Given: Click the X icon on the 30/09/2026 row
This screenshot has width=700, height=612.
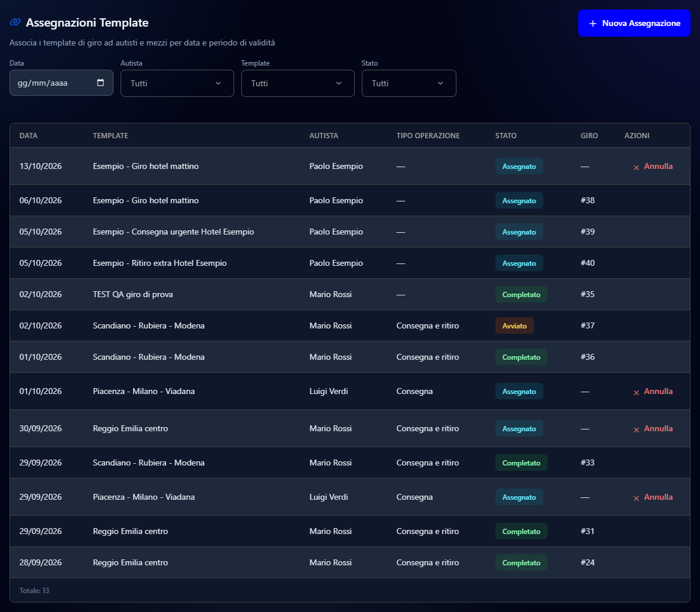Looking at the screenshot, I should 637,429.
